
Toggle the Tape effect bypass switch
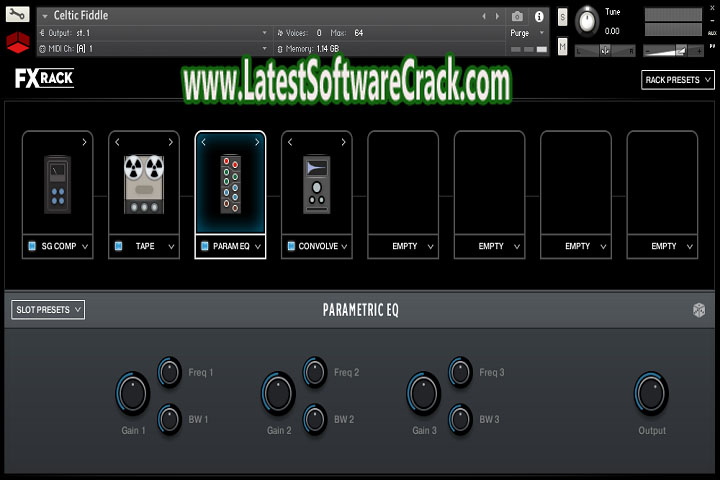pos(118,246)
